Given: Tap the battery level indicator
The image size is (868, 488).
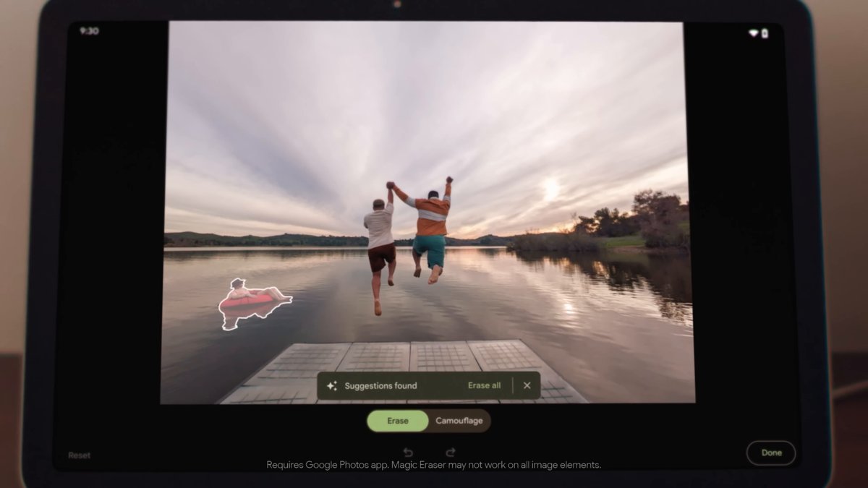Looking at the screenshot, I should pyautogui.click(x=765, y=31).
